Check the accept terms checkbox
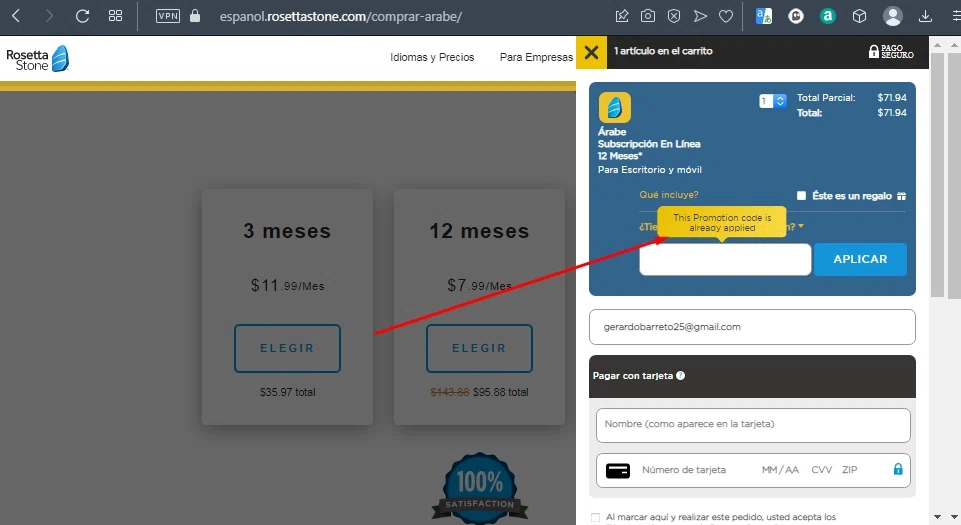This screenshot has width=961, height=525. pyautogui.click(x=595, y=518)
